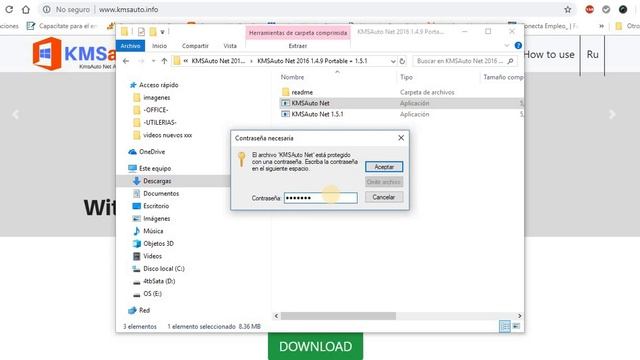Screen dimensions: 640x360
Task: Refresh the Explorer folder view
Action: click(x=402, y=61)
